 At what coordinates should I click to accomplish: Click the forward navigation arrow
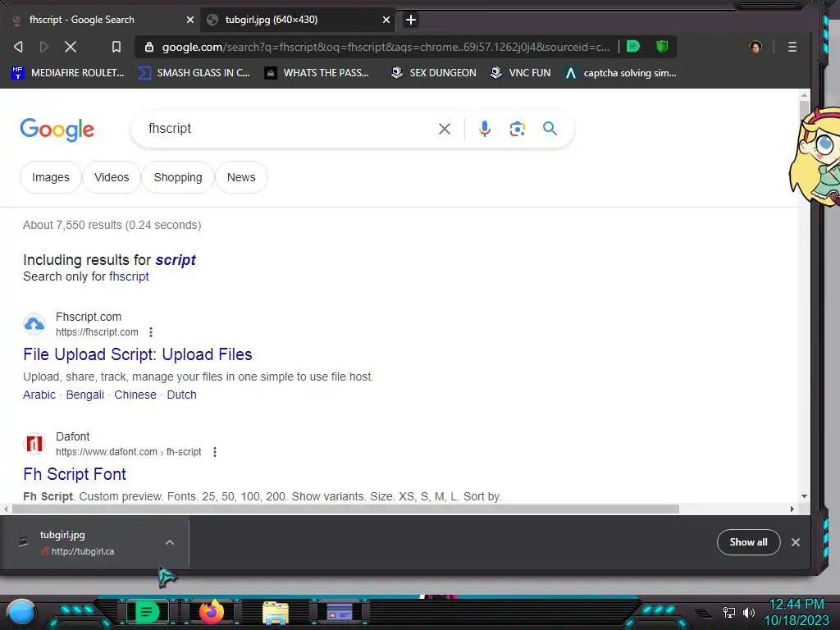tap(44, 47)
